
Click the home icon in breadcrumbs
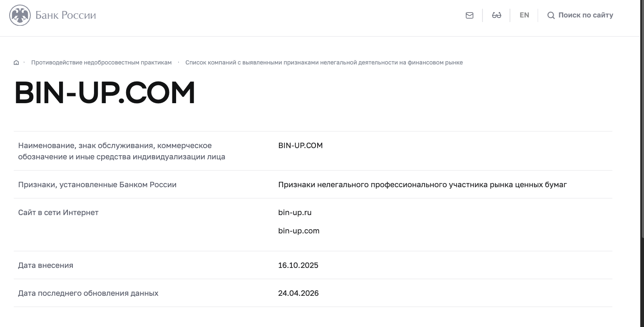tap(16, 62)
